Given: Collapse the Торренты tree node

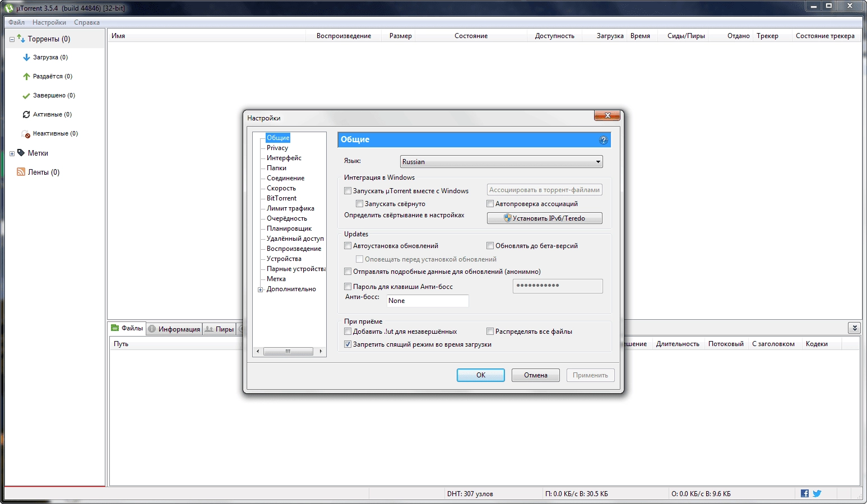Looking at the screenshot, I should click(12, 39).
